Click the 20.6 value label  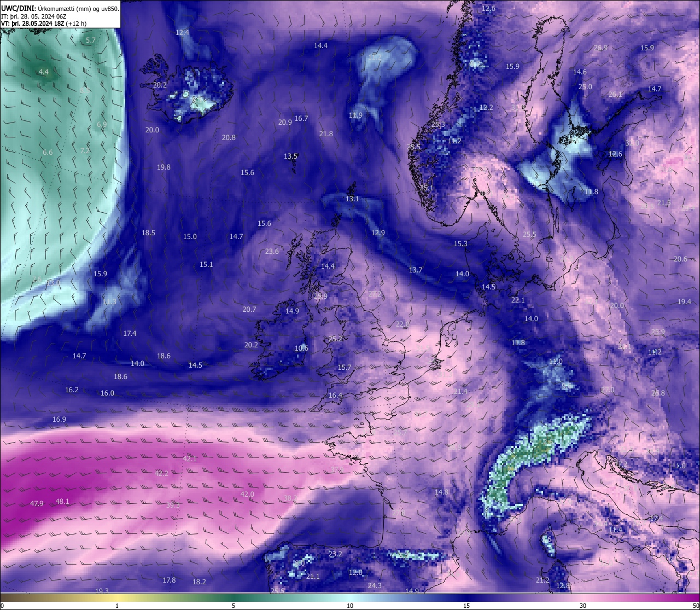[680, 259]
